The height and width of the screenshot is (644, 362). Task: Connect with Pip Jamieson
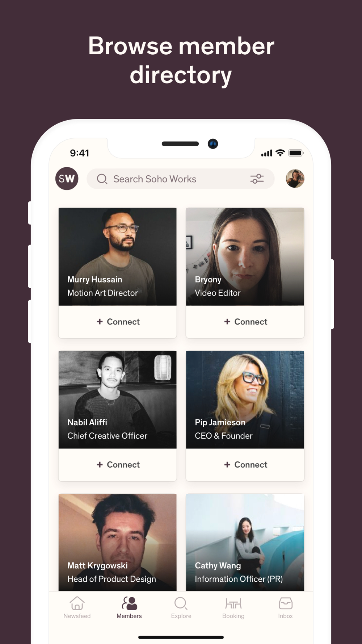[245, 465]
